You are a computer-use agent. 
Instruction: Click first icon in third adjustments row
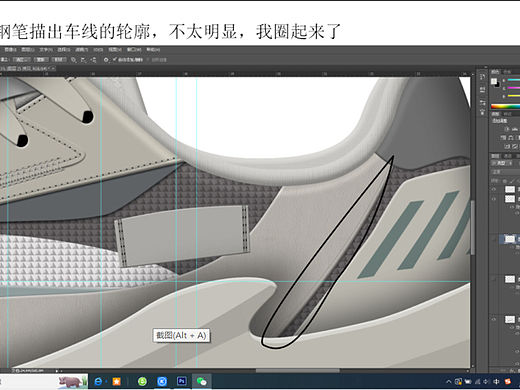(507, 146)
